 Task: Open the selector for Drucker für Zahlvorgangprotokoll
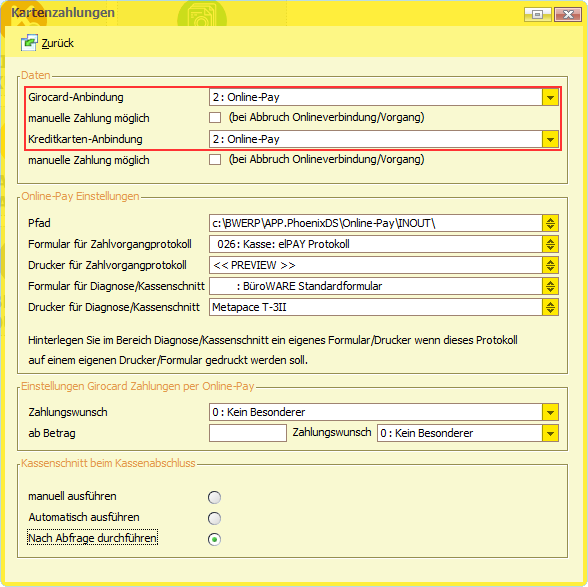click(550, 266)
